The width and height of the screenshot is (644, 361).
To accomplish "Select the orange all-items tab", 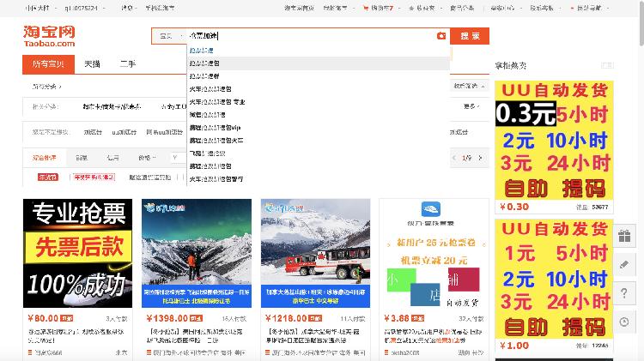I will point(48,64).
